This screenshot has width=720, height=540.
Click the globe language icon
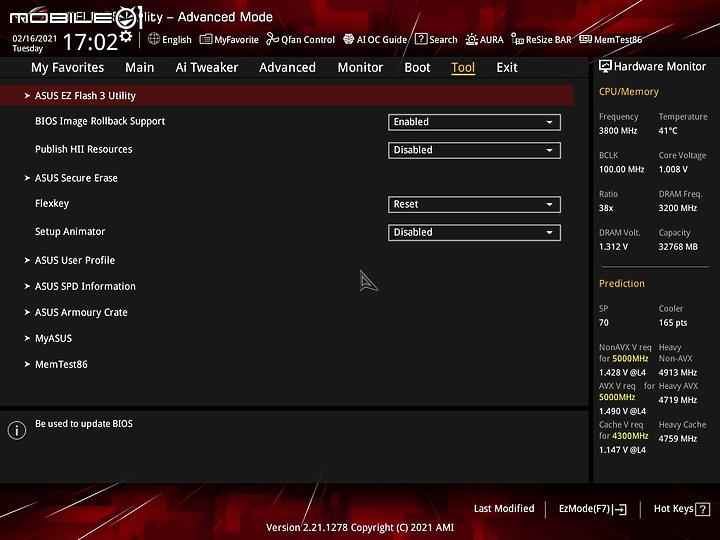(x=154, y=39)
